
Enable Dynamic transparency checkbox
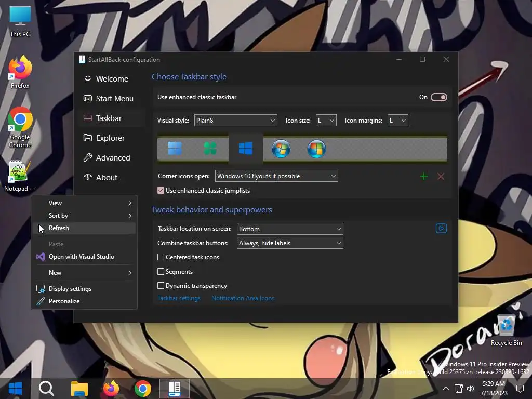[x=161, y=286]
